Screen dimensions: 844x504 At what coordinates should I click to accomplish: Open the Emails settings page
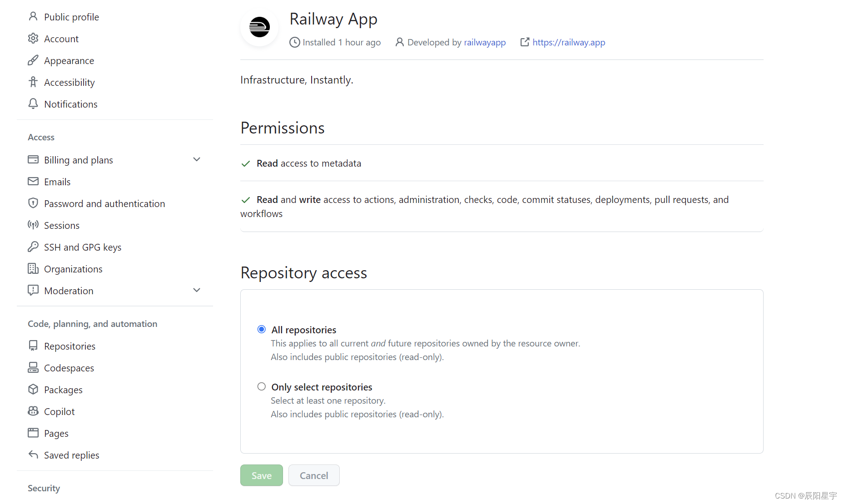(x=57, y=182)
